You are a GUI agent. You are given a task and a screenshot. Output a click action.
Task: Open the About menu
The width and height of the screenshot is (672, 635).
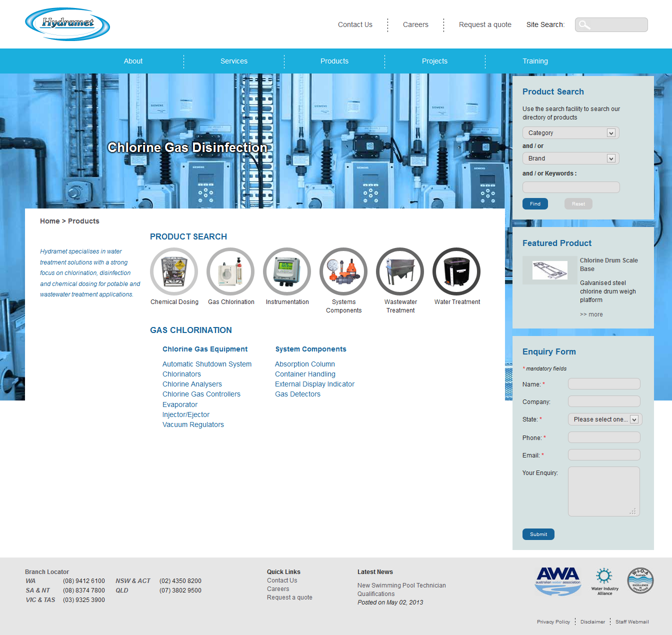[133, 61]
